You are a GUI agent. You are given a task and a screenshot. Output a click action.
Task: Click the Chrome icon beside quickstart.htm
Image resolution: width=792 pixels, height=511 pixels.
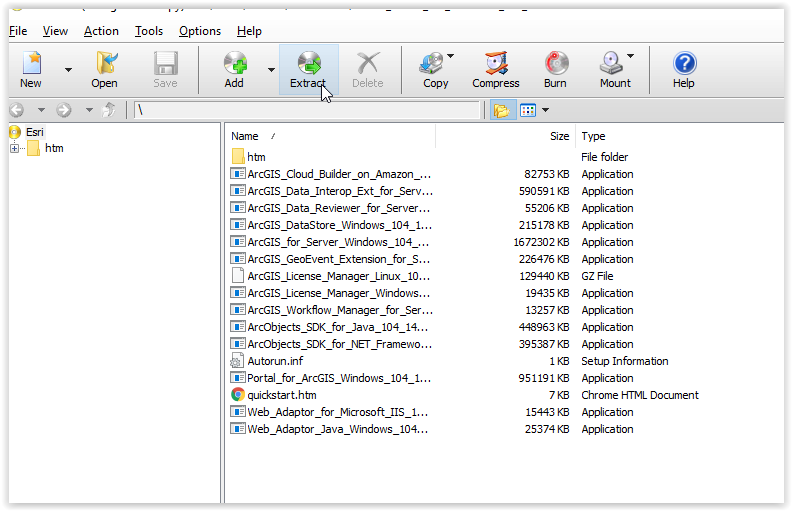click(x=237, y=395)
